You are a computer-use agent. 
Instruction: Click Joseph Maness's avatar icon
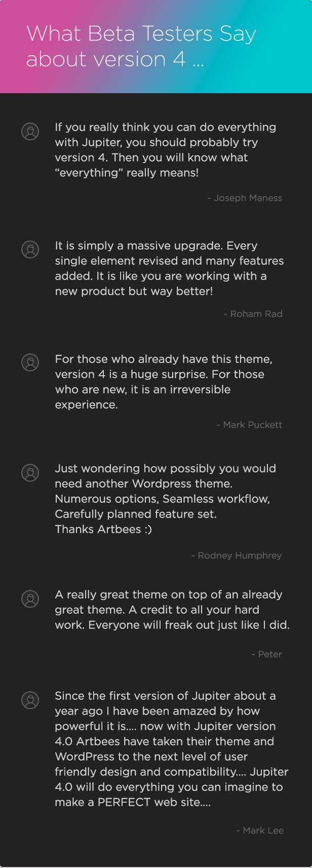tap(30, 132)
